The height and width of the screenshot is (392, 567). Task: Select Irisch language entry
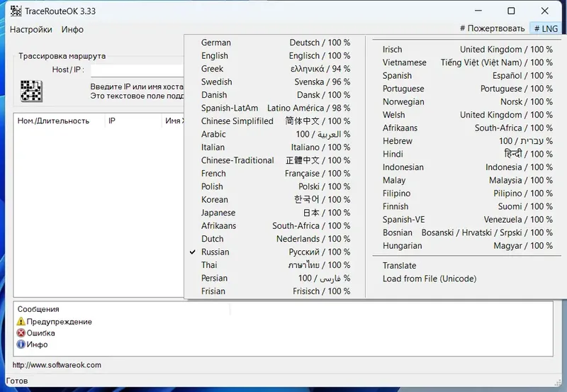tap(467, 49)
